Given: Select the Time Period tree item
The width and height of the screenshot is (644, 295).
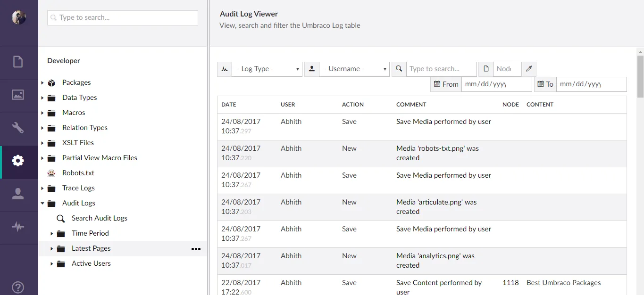Looking at the screenshot, I should click(90, 233).
